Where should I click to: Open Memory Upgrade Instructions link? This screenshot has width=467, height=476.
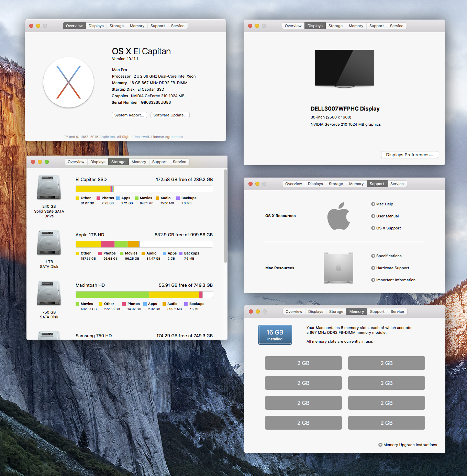[x=410, y=445]
